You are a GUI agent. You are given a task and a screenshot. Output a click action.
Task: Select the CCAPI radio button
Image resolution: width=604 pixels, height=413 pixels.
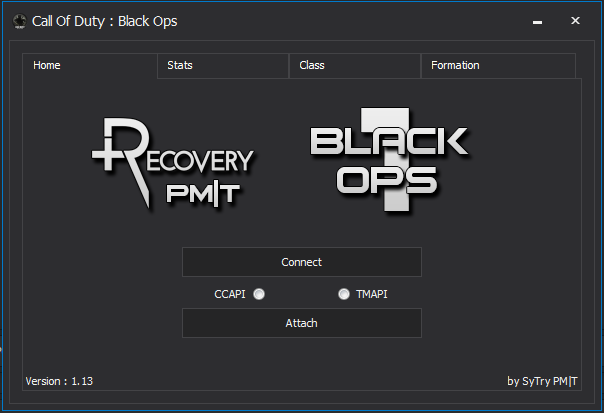coord(259,294)
